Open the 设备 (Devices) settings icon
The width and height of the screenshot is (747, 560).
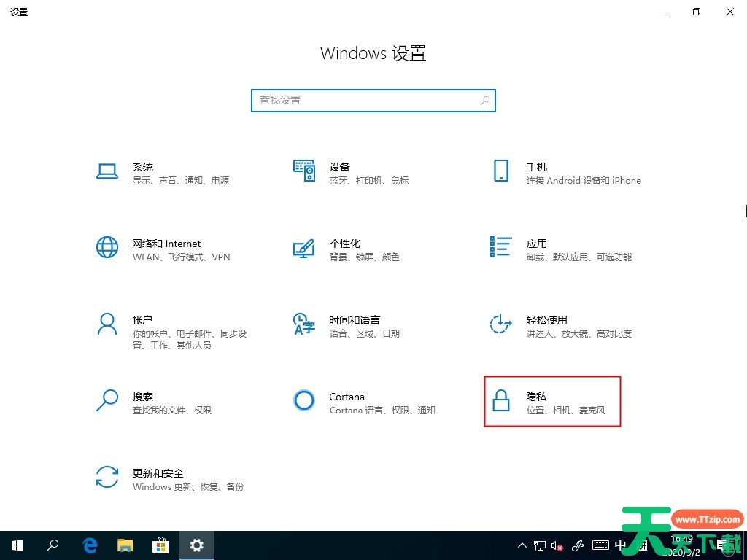[303, 171]
